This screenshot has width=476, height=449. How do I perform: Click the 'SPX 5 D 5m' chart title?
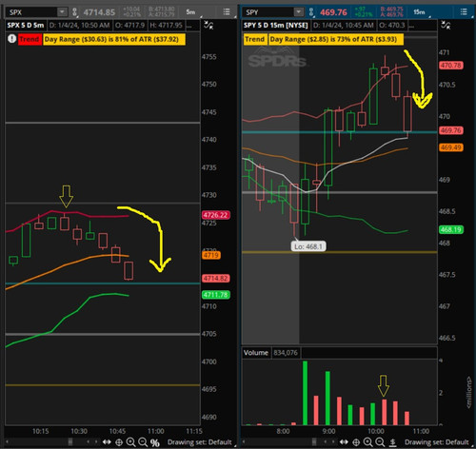pos(26,26)
